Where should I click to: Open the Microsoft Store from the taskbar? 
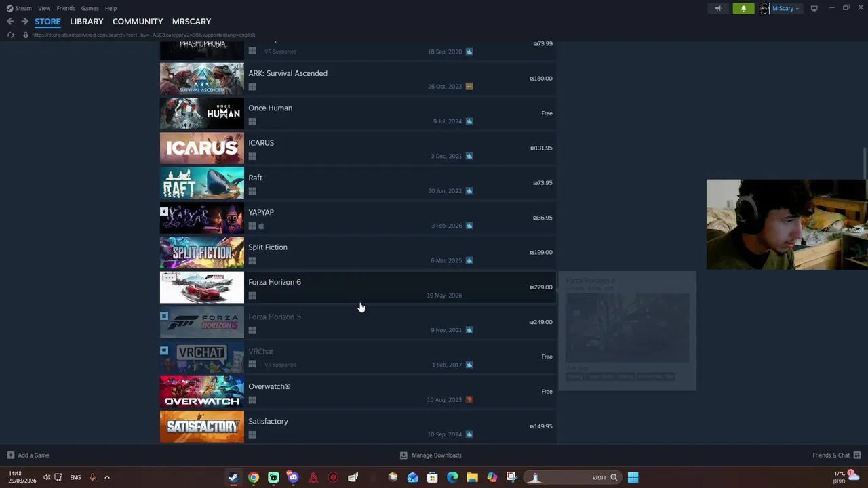(432, 477)
